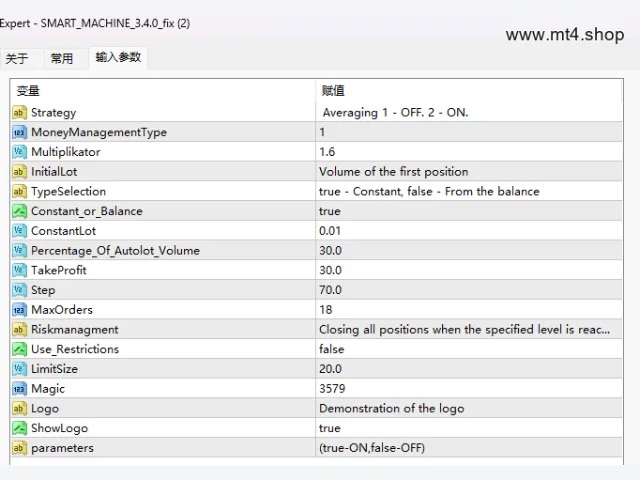Select the MaxOrders variable name

tap(62, 310)
